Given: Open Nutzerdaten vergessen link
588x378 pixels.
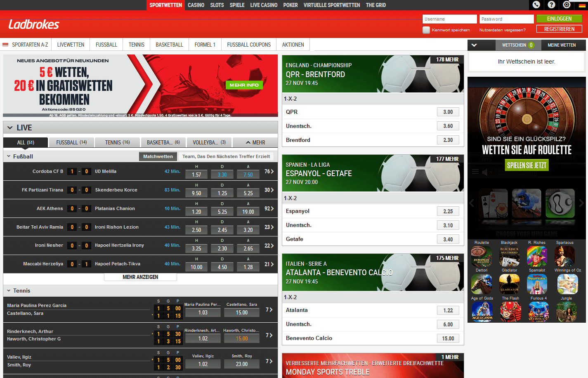Looking at the screenshot, I should pos(502,30).
